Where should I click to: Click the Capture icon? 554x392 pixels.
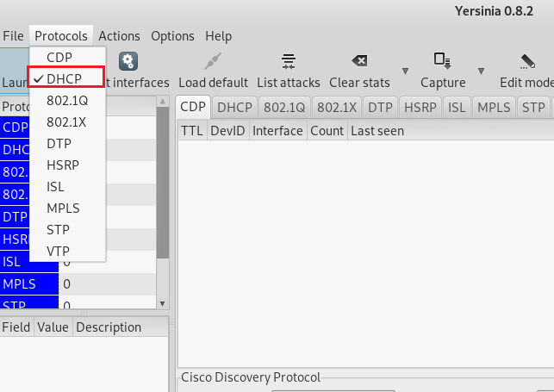click(442, 61)
